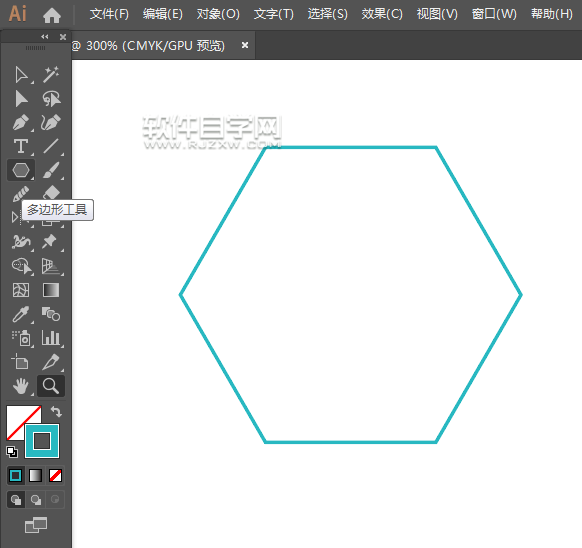Pick the Eyedropper tool
The width and height of the screenshot is (582, 548).
click(x=21, y=314)
